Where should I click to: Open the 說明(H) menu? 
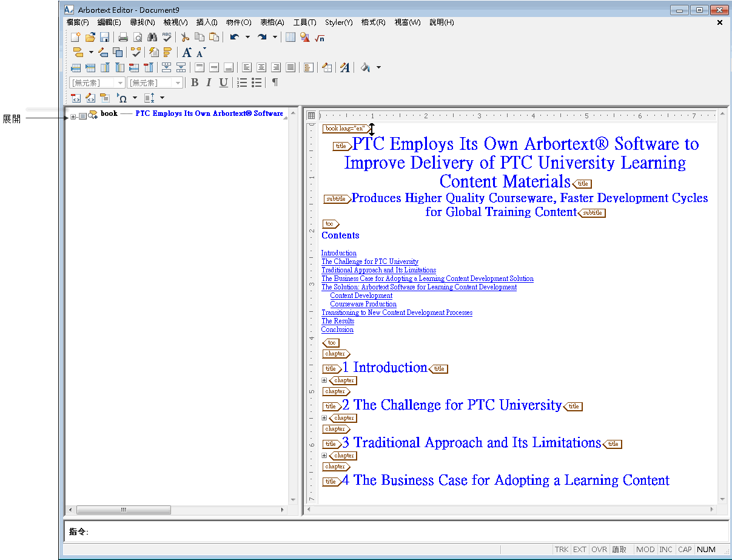(x=442, y=22)
